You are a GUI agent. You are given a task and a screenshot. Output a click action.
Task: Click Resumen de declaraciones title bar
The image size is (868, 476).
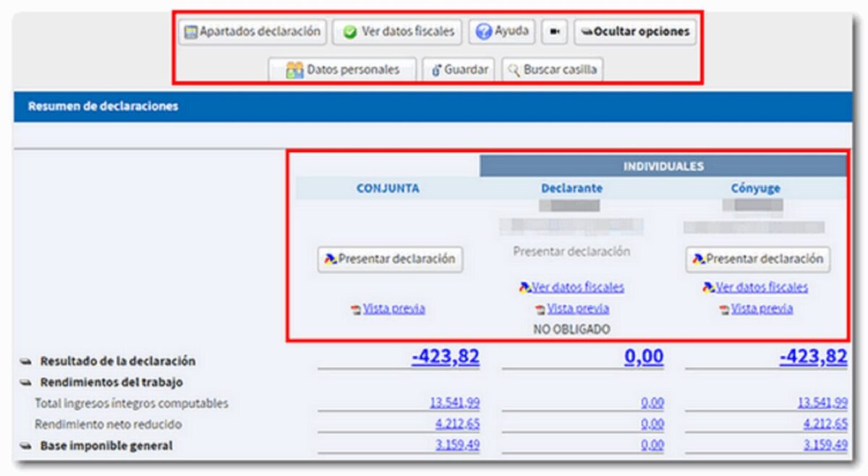click(x=433, y=106)
